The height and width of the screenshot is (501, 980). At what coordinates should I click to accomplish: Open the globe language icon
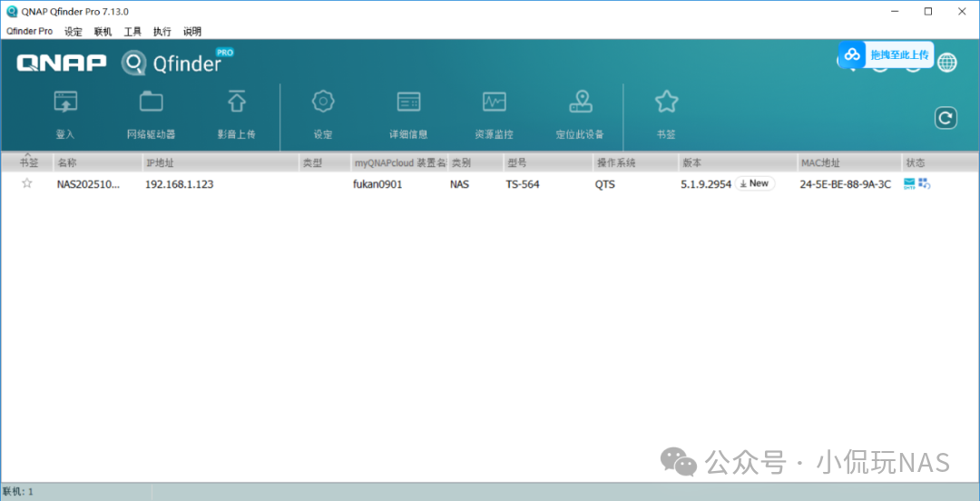click(x=946, y=62)
